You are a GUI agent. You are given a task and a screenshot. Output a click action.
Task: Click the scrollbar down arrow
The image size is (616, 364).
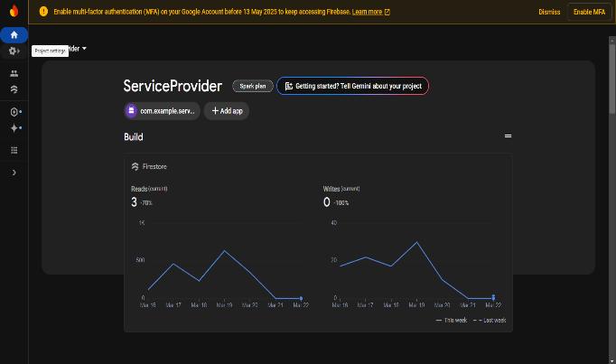pos(612,360)
